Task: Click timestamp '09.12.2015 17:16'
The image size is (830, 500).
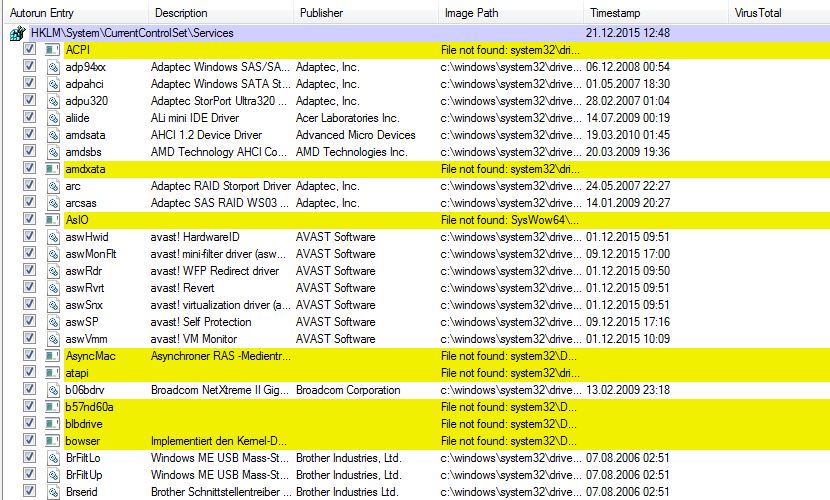Action: pyautogui.click(x=628, y=322)
